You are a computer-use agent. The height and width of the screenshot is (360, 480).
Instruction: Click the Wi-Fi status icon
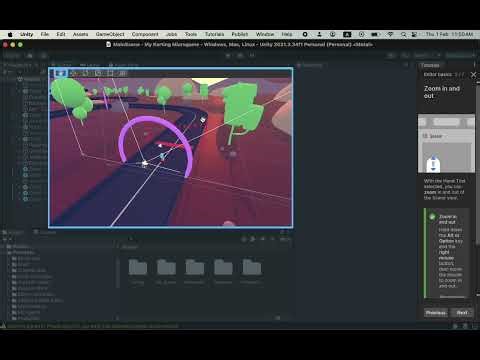point(390,34)
